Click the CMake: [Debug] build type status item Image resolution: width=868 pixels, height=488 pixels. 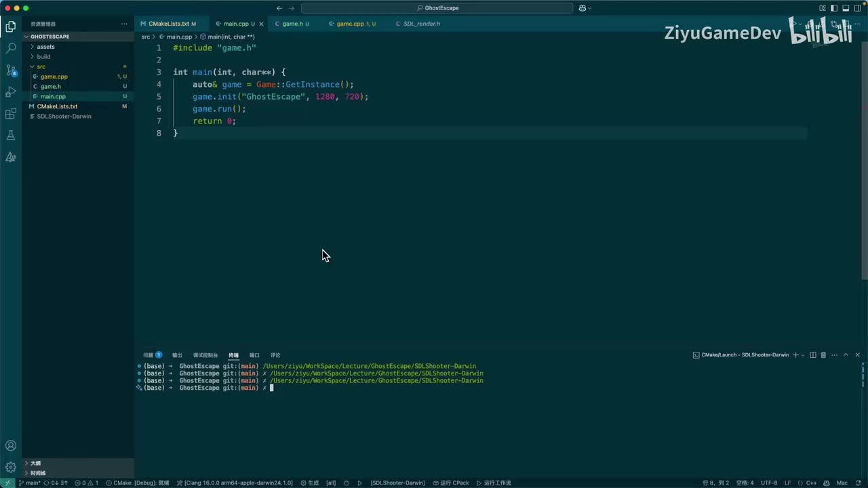tap(138, 483)
